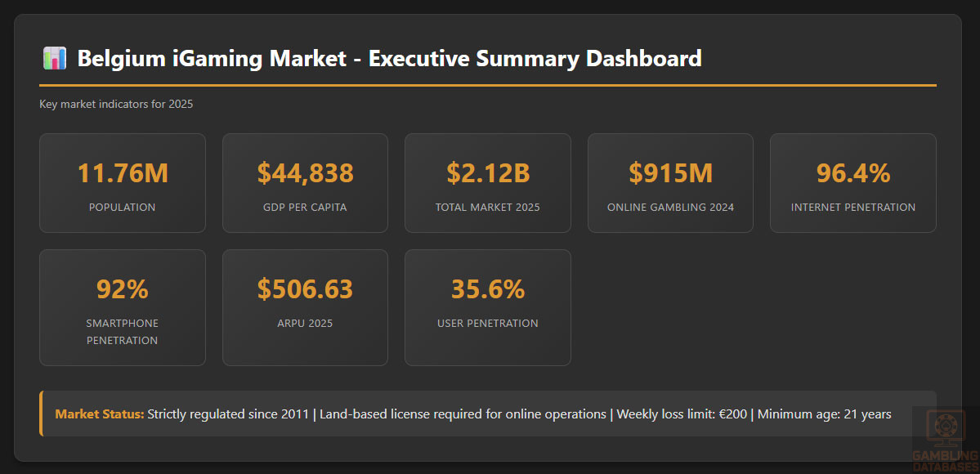Screen dimensions: 980x474
Task: Open the ARPU 2025 card
Action: point(305,307)
